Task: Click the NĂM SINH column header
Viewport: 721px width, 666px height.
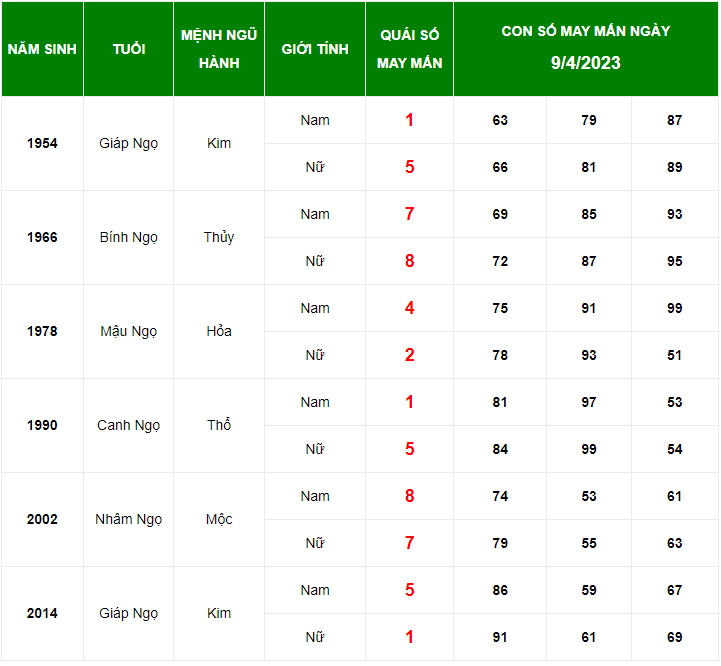Action: 42,49
